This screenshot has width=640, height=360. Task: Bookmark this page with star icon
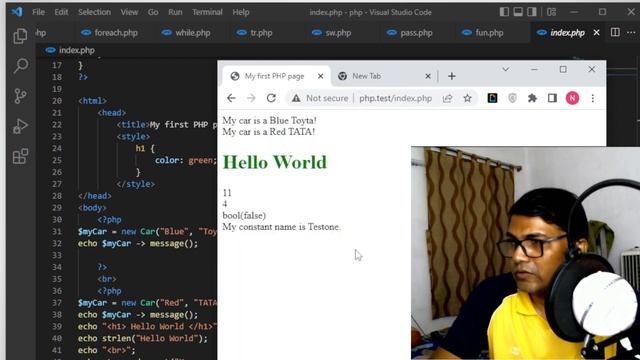pyautogui.click(x=467, y=98)
